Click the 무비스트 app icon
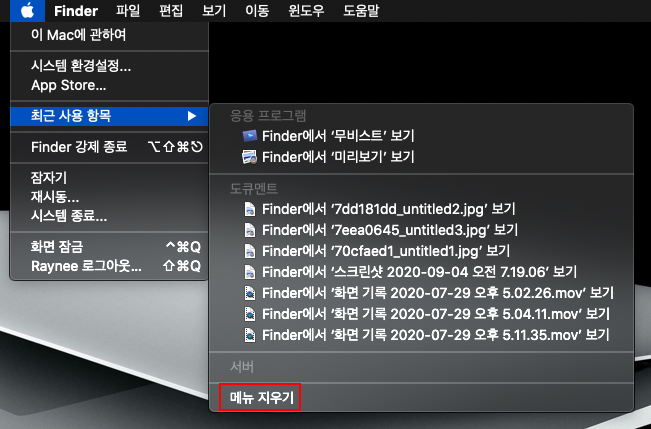The width and height of the screenshot is (651, 429). coord(250,136)
